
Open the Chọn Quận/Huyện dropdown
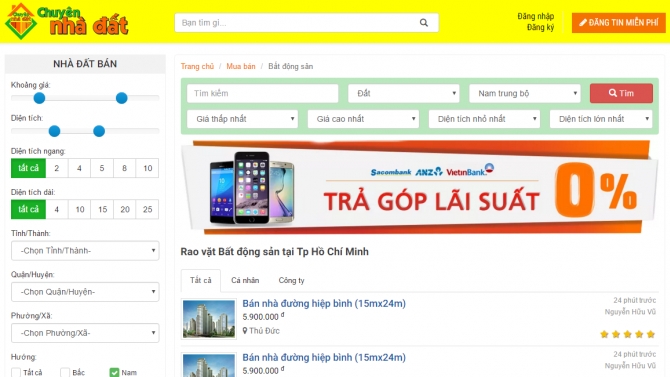tap(85, 292)
